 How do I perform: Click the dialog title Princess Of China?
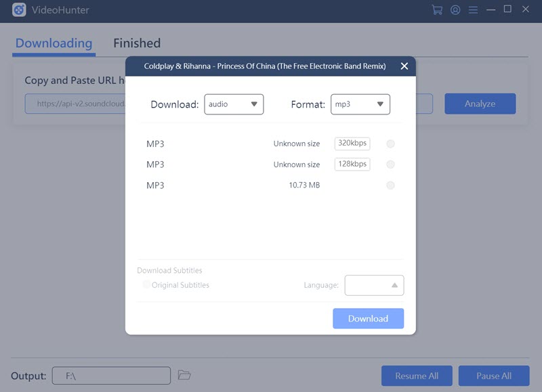tap(265, 66)
